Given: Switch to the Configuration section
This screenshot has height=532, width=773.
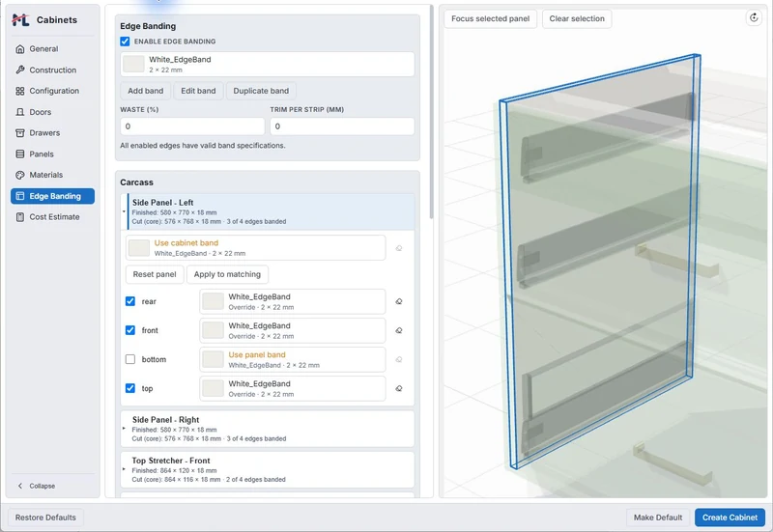Looking at the screenshot, I should (52, 91).
